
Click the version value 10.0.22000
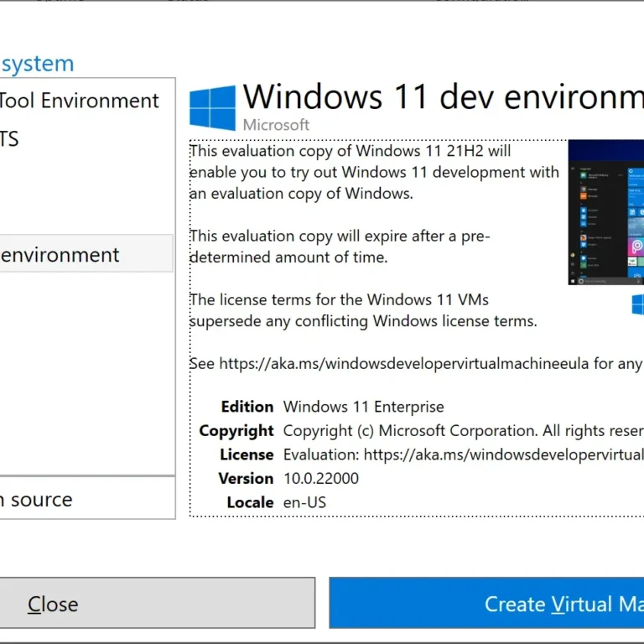coord(321,479)
